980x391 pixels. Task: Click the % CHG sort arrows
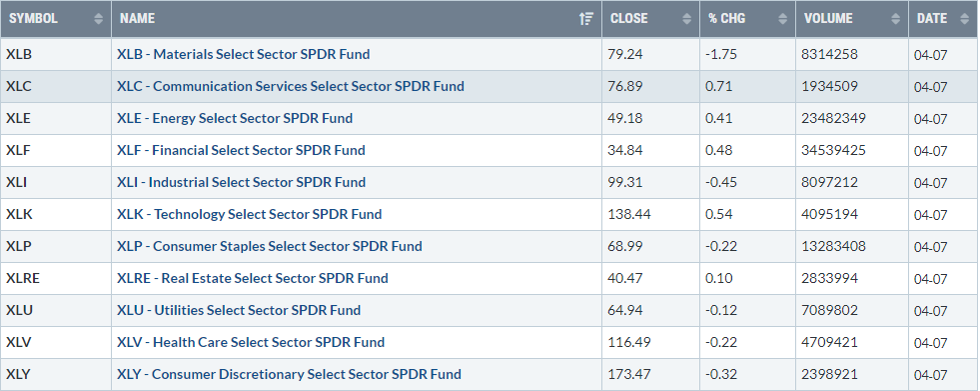(x=782, y=19)
